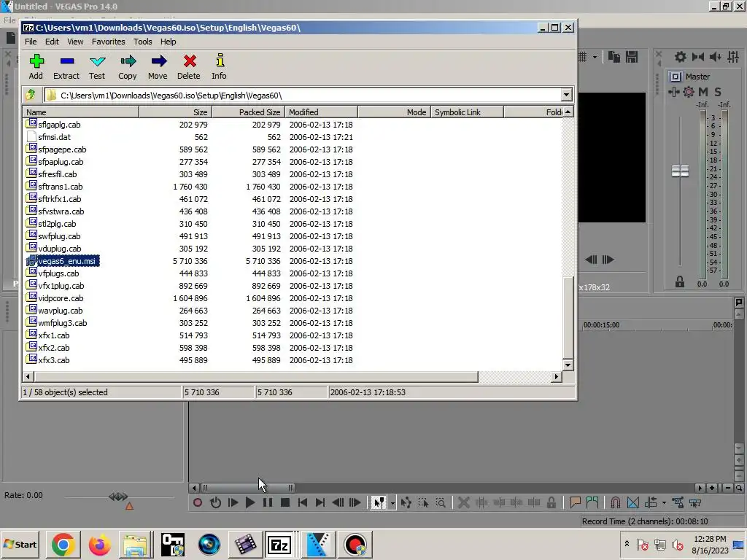The width and height of the screenshot is (747, 560).
Task: Open Master bus settings gear icon
Action: 681,57
